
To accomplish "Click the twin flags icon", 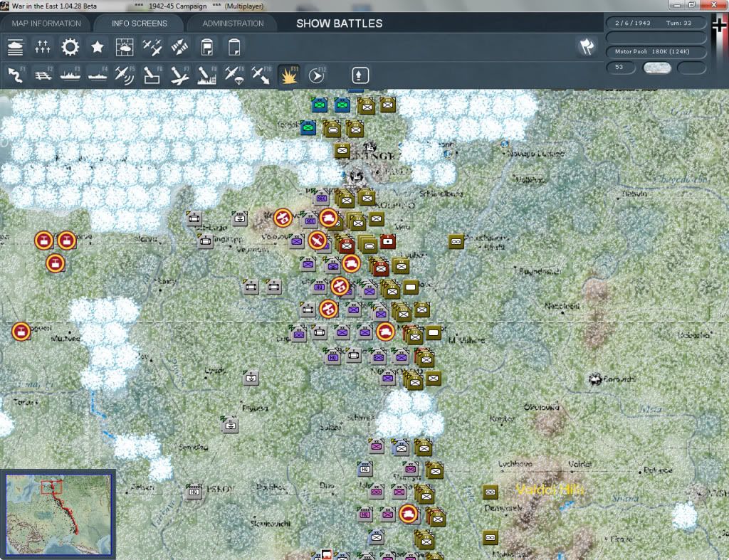I will point(587,46).
